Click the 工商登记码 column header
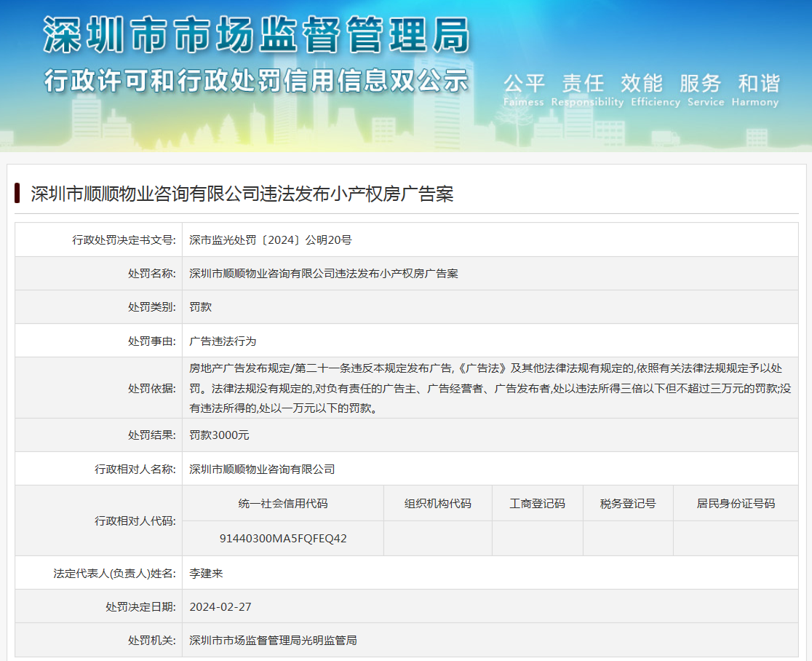The image size is (812, 661). coord(537,504)
